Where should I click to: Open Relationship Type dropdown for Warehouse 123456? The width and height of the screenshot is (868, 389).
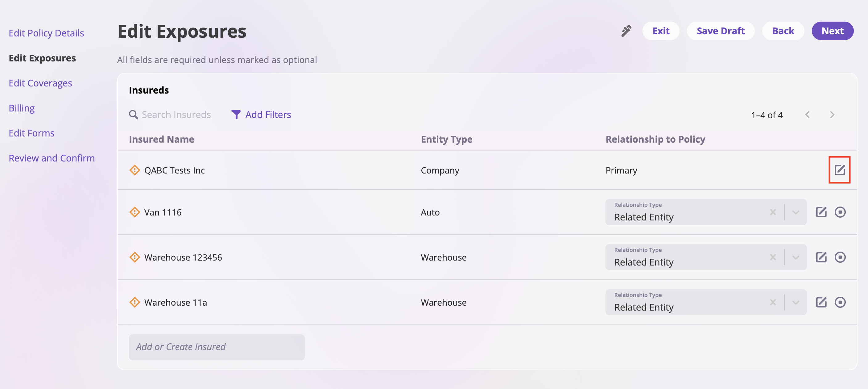tap(796, 257)
